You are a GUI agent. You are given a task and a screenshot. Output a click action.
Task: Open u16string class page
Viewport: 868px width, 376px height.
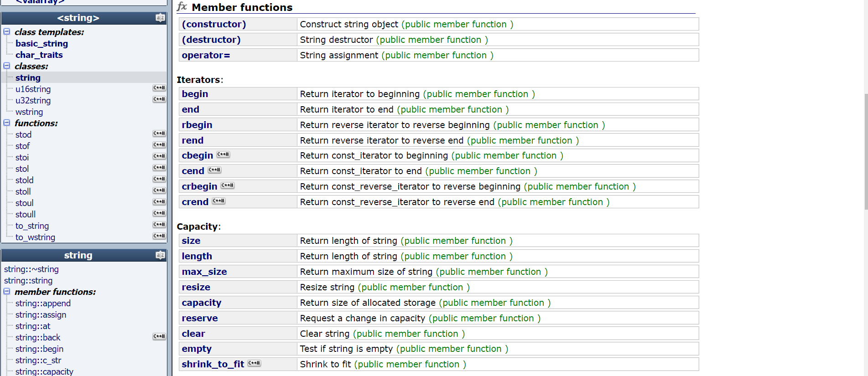tap(33, 89)
